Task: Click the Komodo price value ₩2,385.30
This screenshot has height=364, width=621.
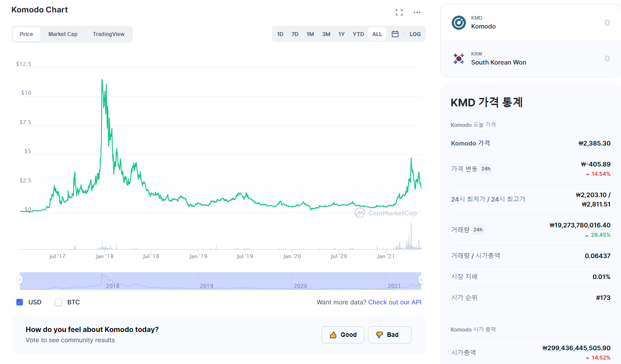Action: [594, 143]
